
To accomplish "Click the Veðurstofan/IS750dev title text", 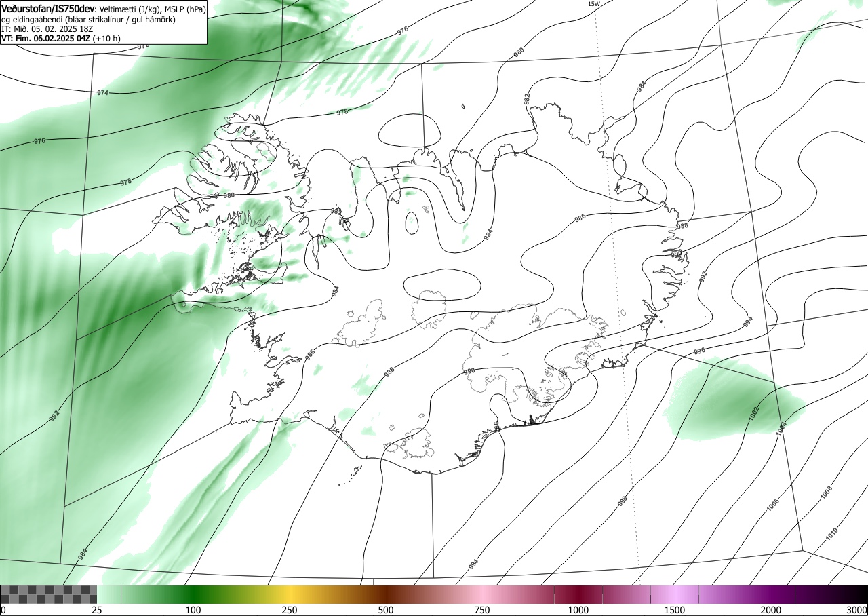I will (48, 9).
